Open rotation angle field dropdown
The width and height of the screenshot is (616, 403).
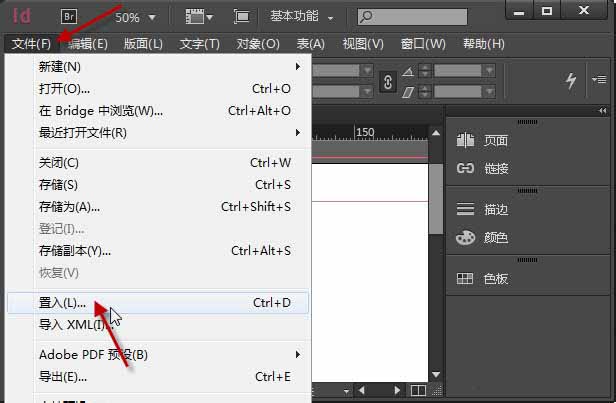(x=489, y=71)
